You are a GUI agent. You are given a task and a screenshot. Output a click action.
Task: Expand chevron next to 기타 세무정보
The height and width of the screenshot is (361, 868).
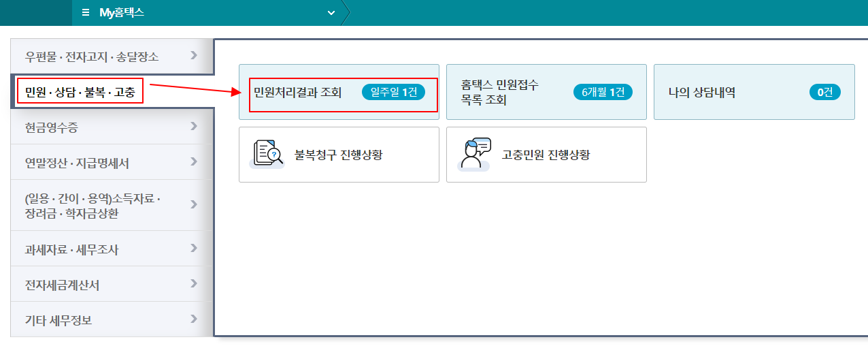coord(195,319)
